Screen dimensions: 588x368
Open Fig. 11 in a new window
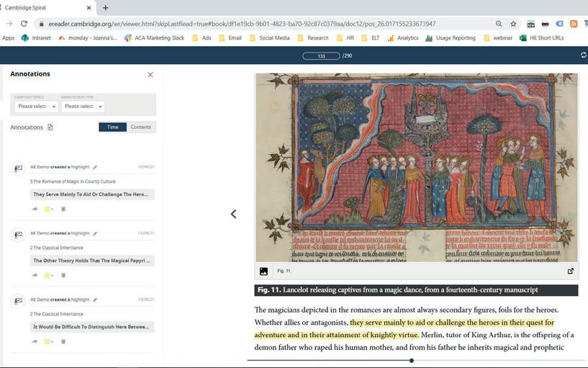[571, 271]
